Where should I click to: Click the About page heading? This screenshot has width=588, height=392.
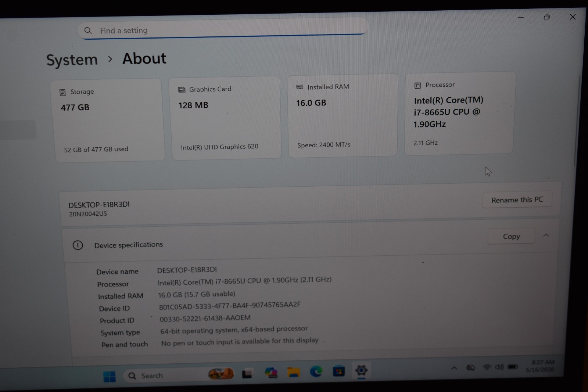[144, 59]
